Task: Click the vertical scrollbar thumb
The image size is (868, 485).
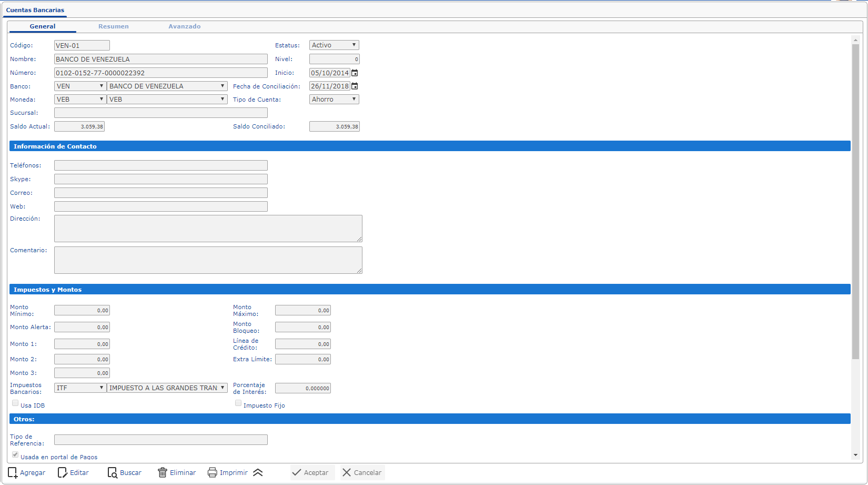Action: tap(855, 200)
